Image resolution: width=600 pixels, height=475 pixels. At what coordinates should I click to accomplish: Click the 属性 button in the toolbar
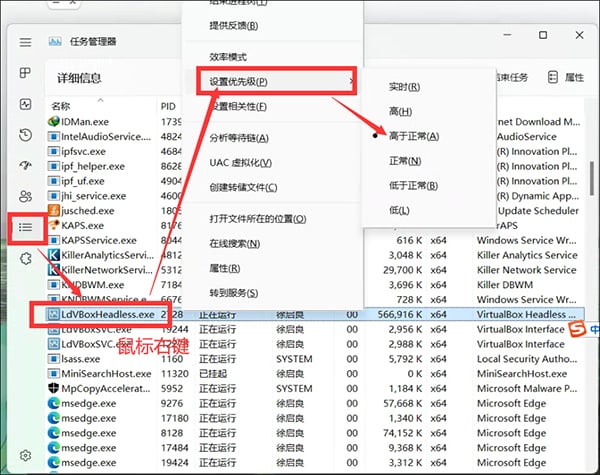566,78
